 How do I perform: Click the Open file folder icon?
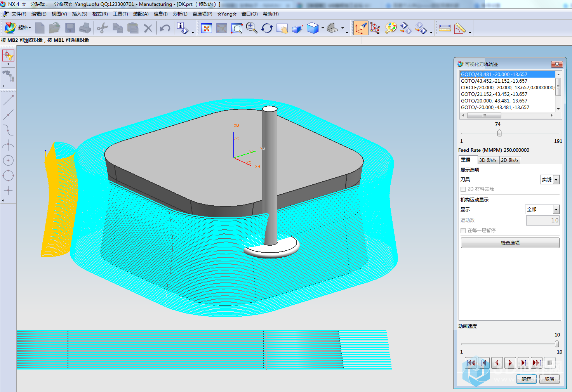click(x=55, y=28)
